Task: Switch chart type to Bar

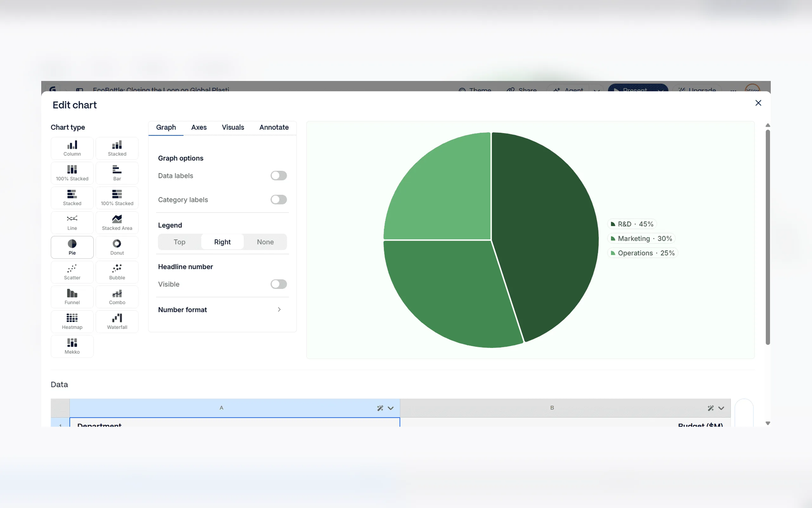Action: coord(117,173)
